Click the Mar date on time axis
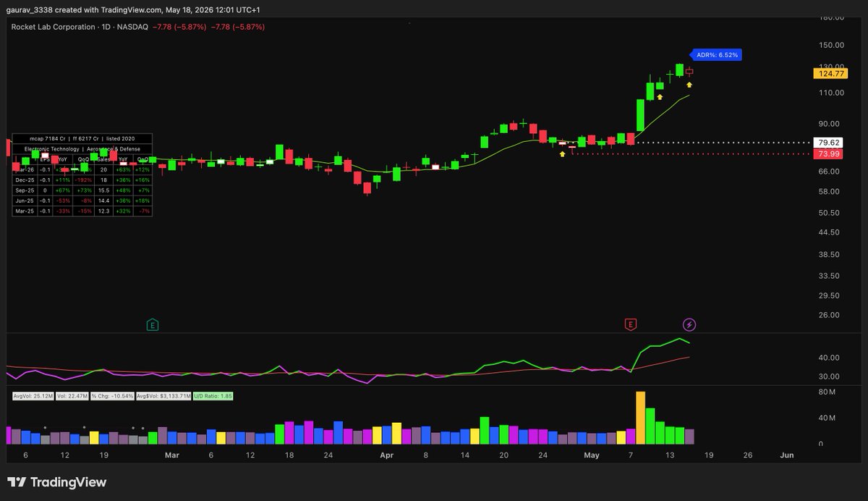This screenshot has height=501, width=868. tap(171, 455)
